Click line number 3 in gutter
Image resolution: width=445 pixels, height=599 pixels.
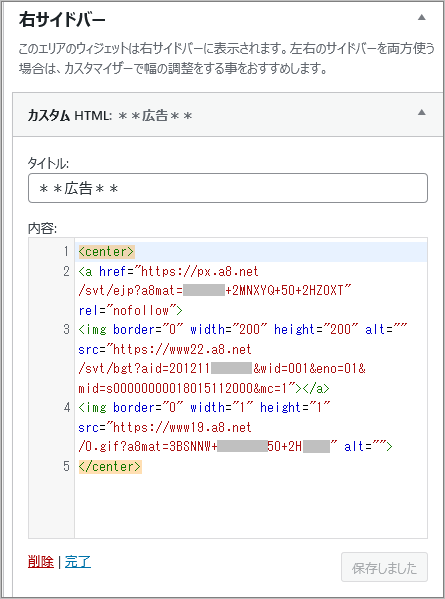tap(66, 329)
